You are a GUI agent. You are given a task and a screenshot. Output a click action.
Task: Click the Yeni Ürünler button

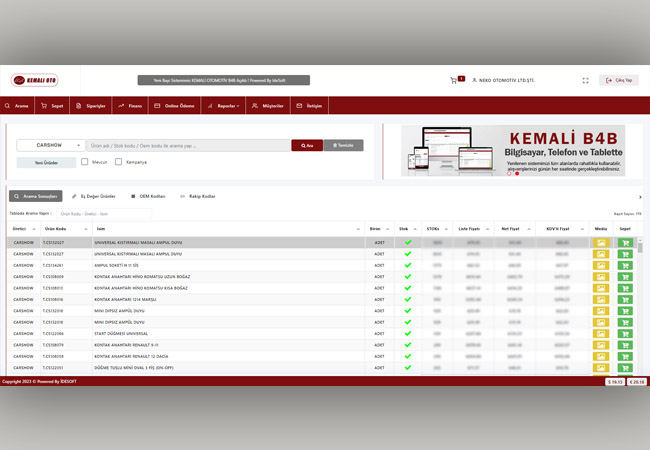coord(46,163)
